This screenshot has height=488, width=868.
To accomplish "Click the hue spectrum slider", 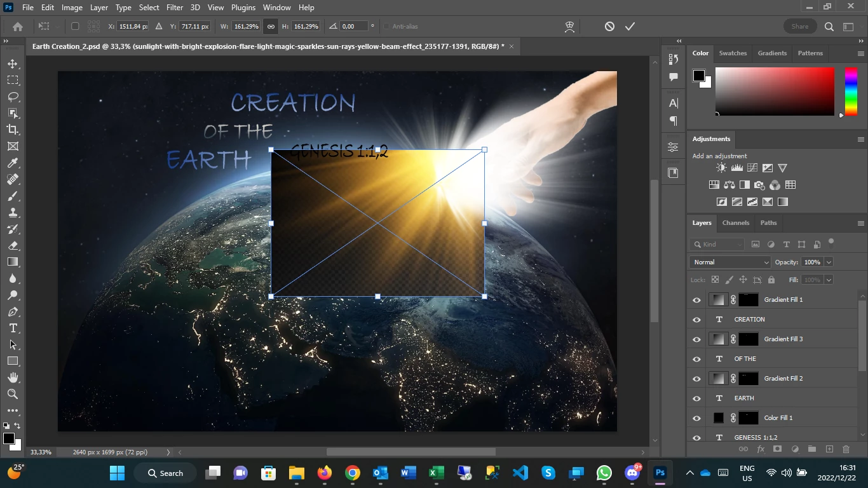I will (851, 91).
